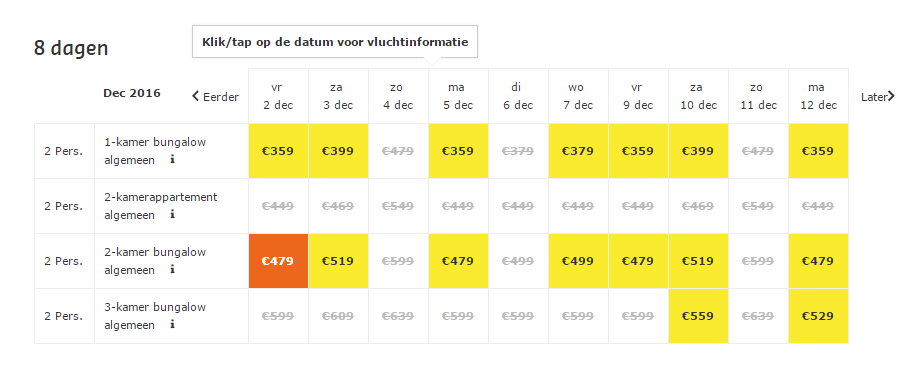Go to earlier dates with Eerder arrow
This screenshot has width=915, height=379.
click(215, 97)
